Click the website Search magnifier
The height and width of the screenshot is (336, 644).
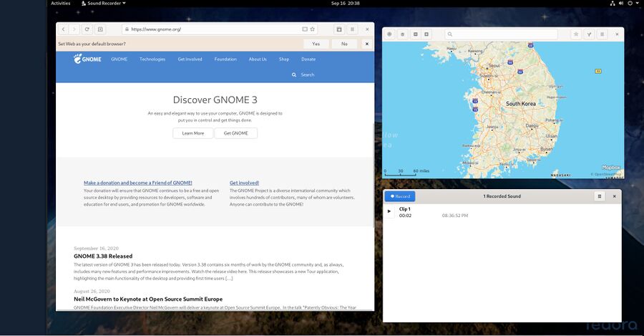(294, 75)
